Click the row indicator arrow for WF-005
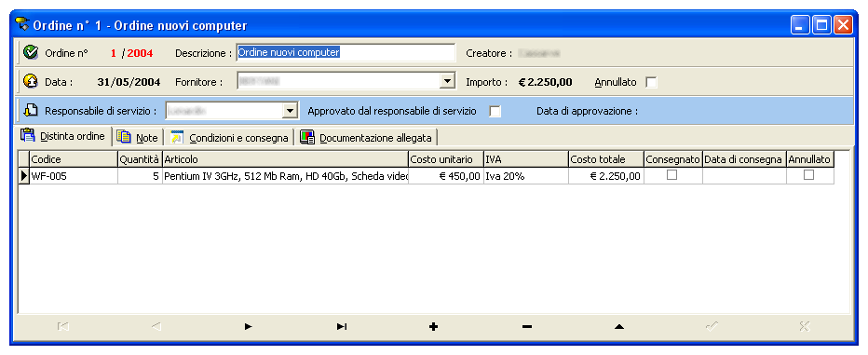868x355 pixels. (x=24, y=176)
